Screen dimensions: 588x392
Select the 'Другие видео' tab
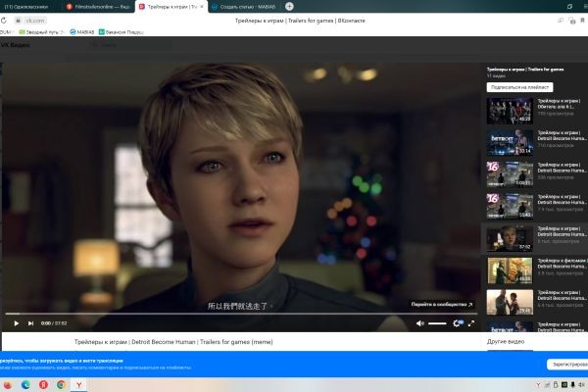(506, 342)
